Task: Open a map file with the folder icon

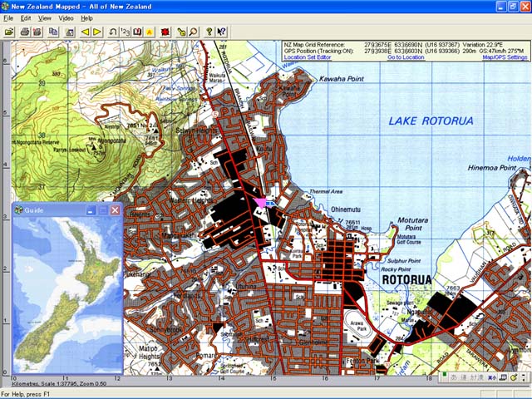Action: click(x=9, y=32)
